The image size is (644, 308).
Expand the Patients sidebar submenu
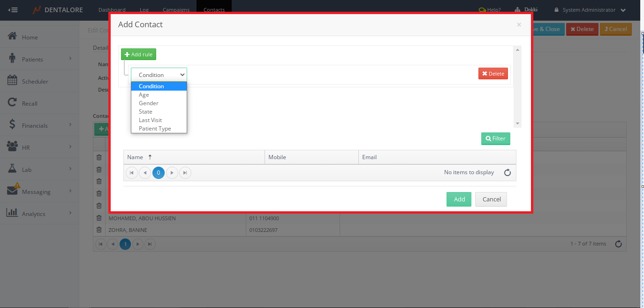point(70,59)
